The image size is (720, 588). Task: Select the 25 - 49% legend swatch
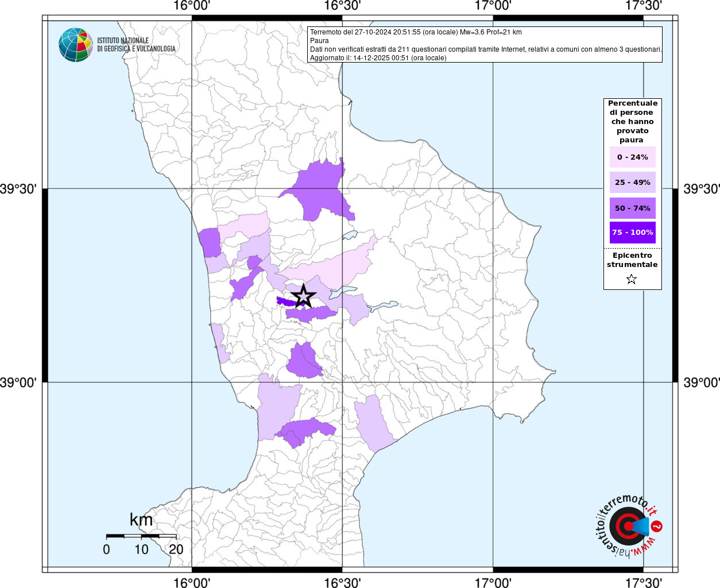tap(632, 182)
